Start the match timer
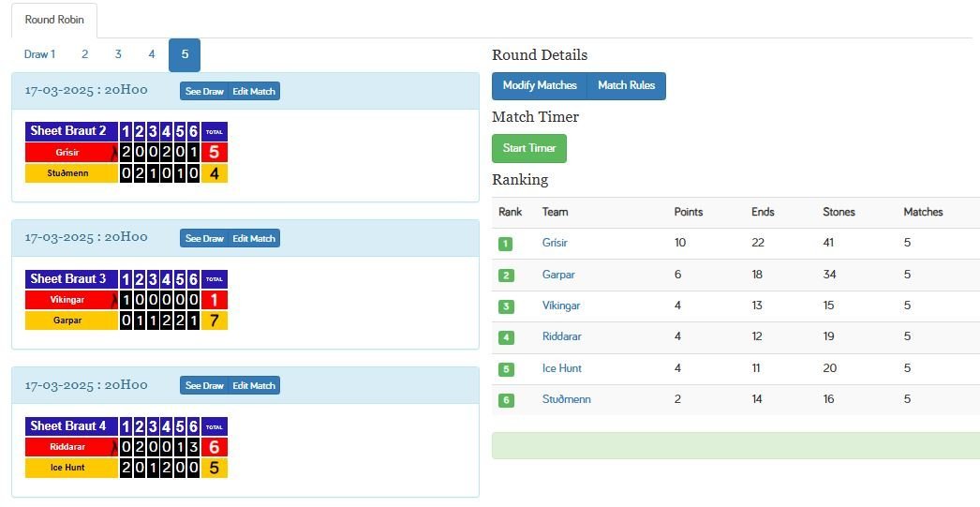This screenshot has width=980, height=507. [x=528, y=148]
